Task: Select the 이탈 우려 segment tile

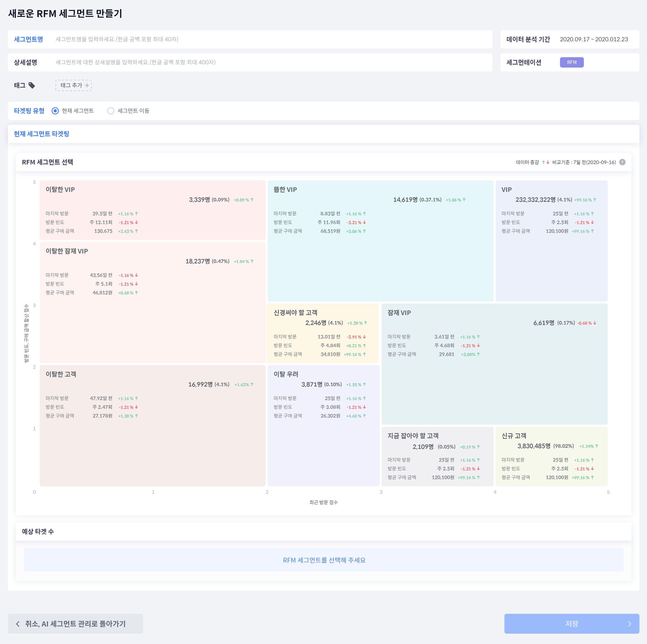Action: point(323,446)
